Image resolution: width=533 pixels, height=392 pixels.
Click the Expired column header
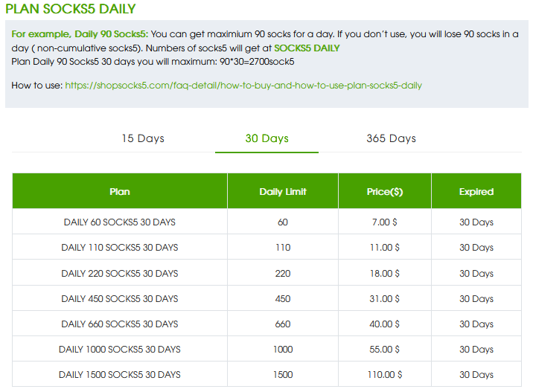[x=476, y=191]
